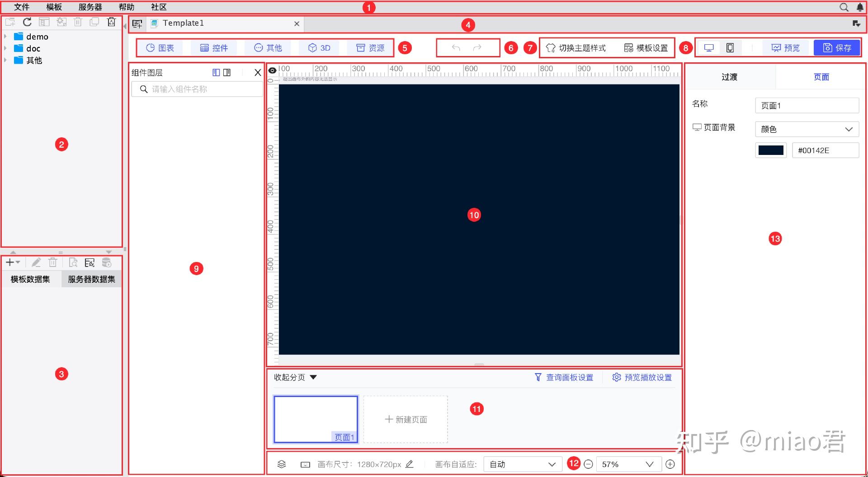Open the 服务器 menu
Viewport: 868px width, 477px height.
tap(89, 7)
